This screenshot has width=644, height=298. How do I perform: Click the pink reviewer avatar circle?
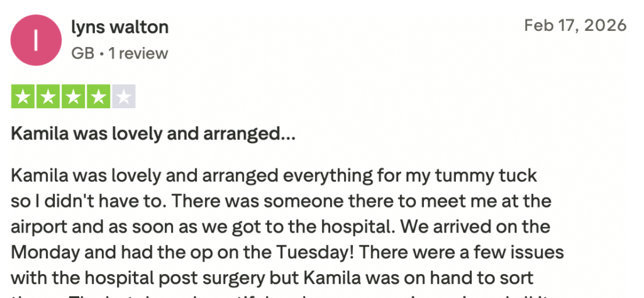pos(36,40)
